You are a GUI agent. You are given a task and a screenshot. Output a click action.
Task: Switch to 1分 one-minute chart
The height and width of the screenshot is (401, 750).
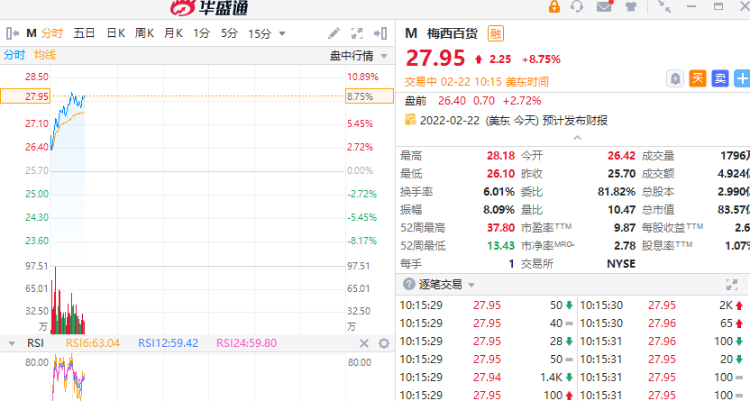[201, 33]
